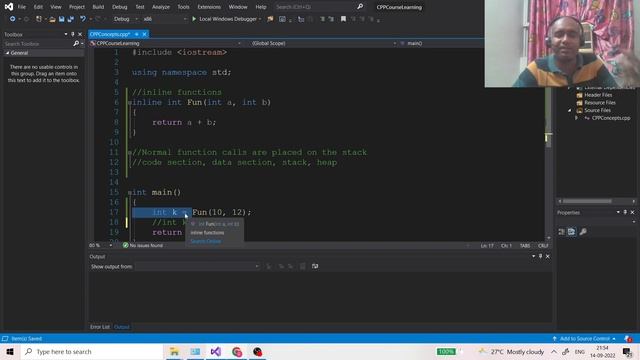640x360 pixels.
Task: Open the Debug menu
Action: coord(120,7)
